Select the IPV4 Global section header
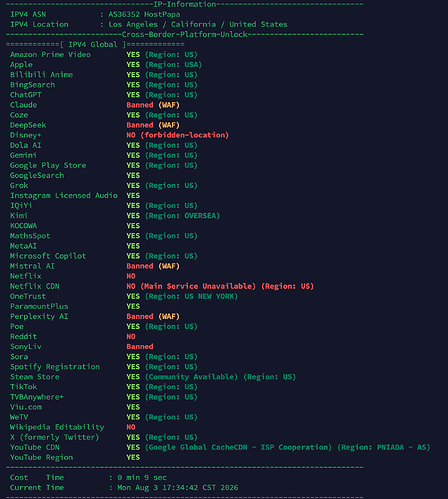448x499 pixels. coord(95,44)
